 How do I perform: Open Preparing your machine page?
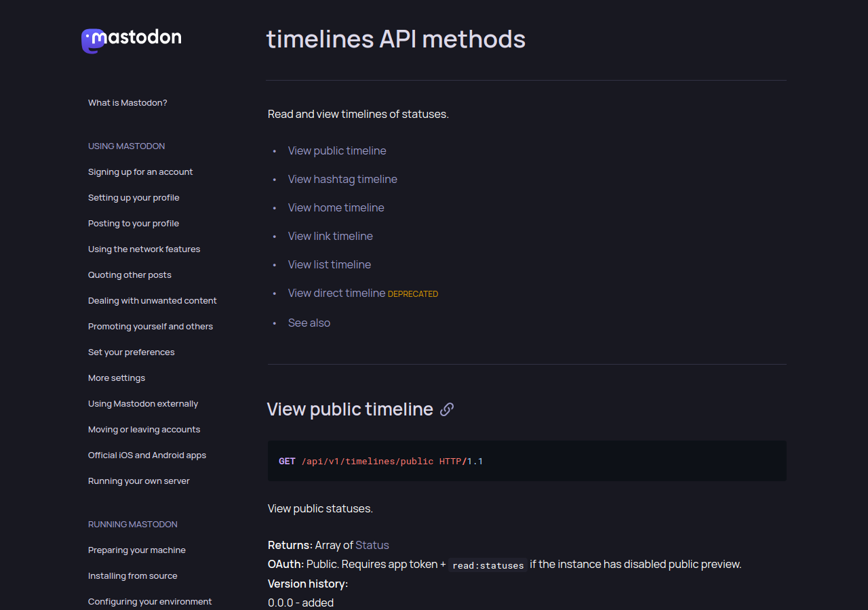pos(137,550)
